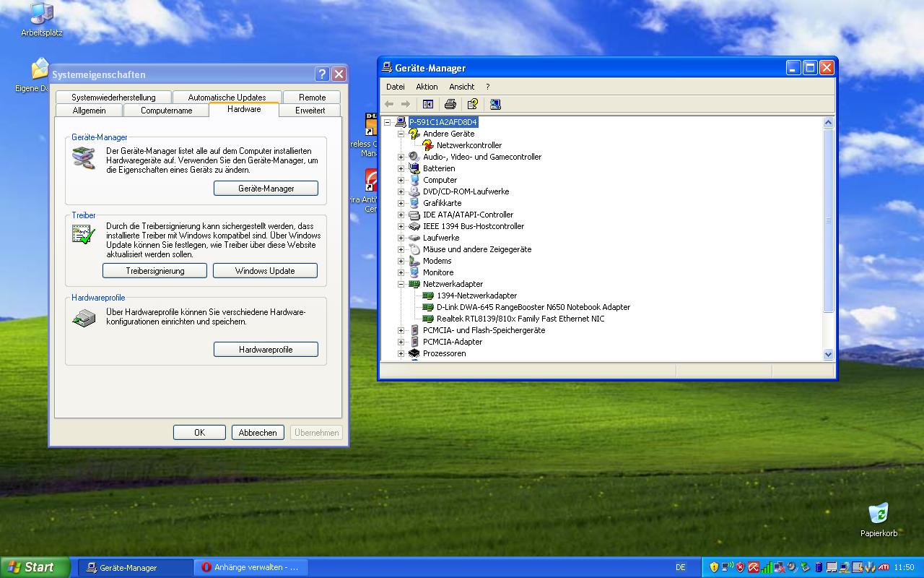This screenshot has height=578, width=924.
Task: Click the scroll up arrow in device tree
Action: tap(828, 123)
